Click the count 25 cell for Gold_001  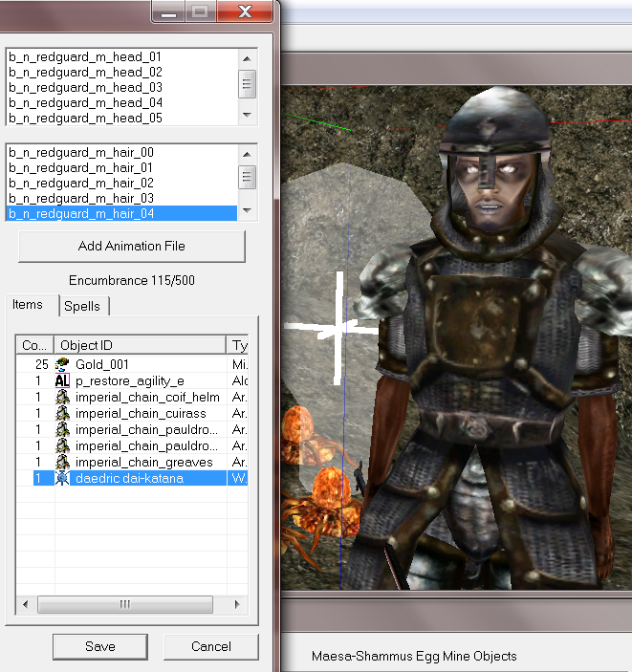click(x=41, y=364)
